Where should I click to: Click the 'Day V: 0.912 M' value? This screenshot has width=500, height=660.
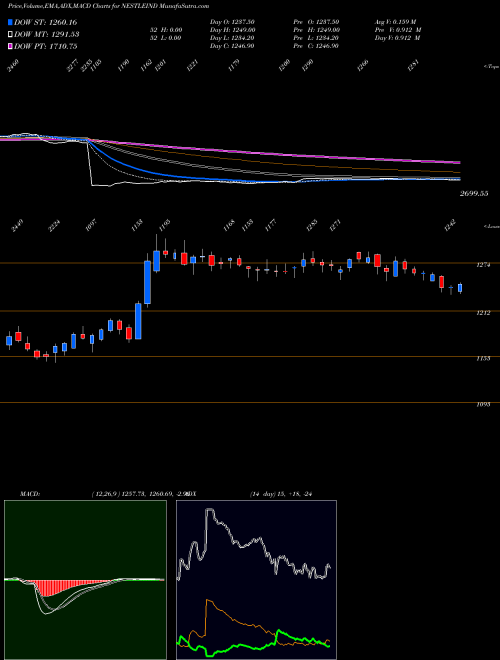[397, 38]
